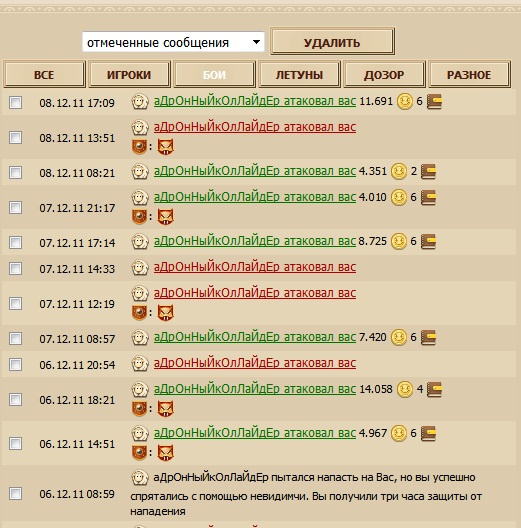The height and width of the screenshot is (528, 521).
Task: Open the 08.12.11 08:21 attack report link
Action: 255,171
